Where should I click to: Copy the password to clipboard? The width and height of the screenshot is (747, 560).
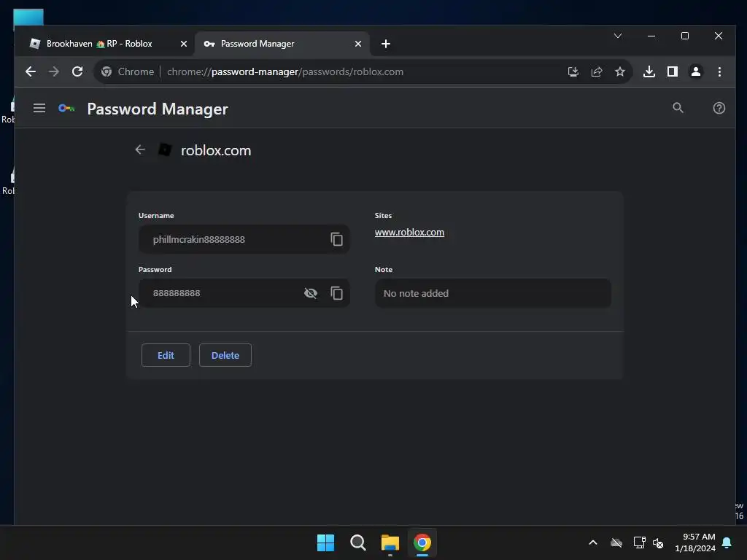(x=337, y=293)
